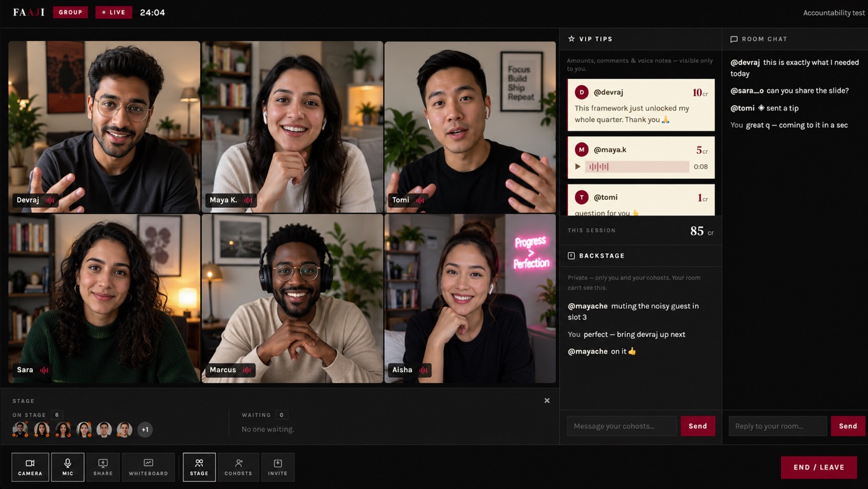Close the Stage panel with X
Screen dimensions: 868x489
(547, 401)
